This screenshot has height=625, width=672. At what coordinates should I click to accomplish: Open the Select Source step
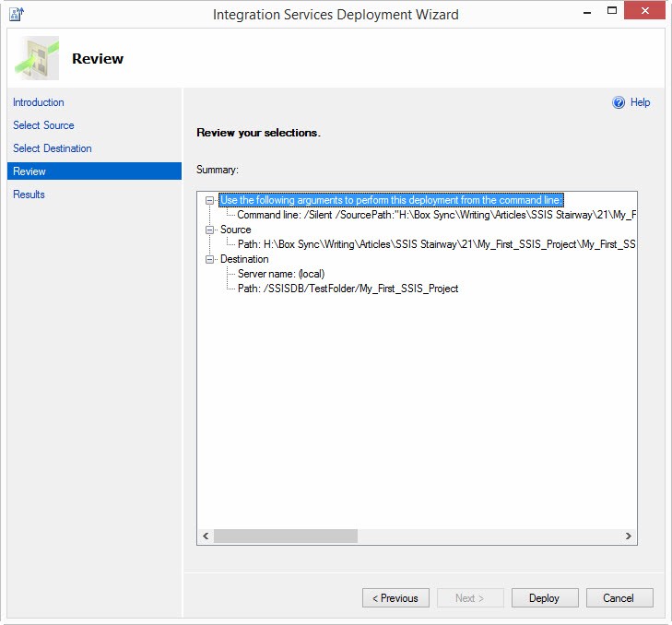pyautogui.click(x=43, y=125)
